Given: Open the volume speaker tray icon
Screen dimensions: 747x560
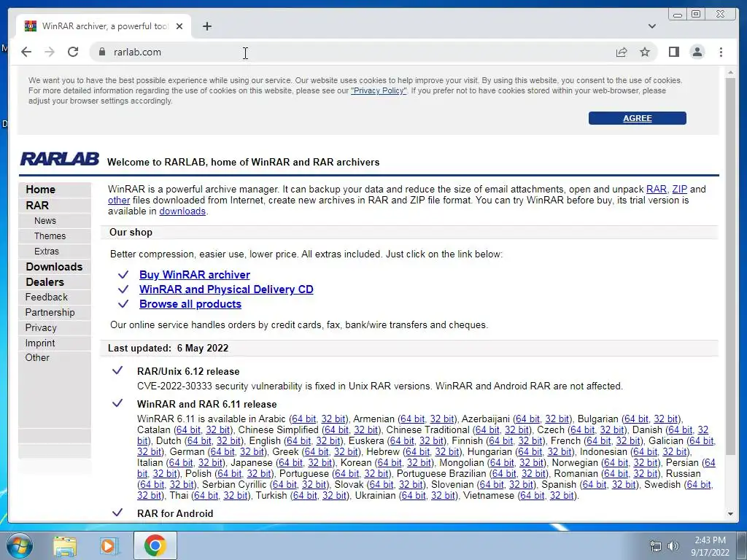Looking at the screenshot, I should point(673,546).
